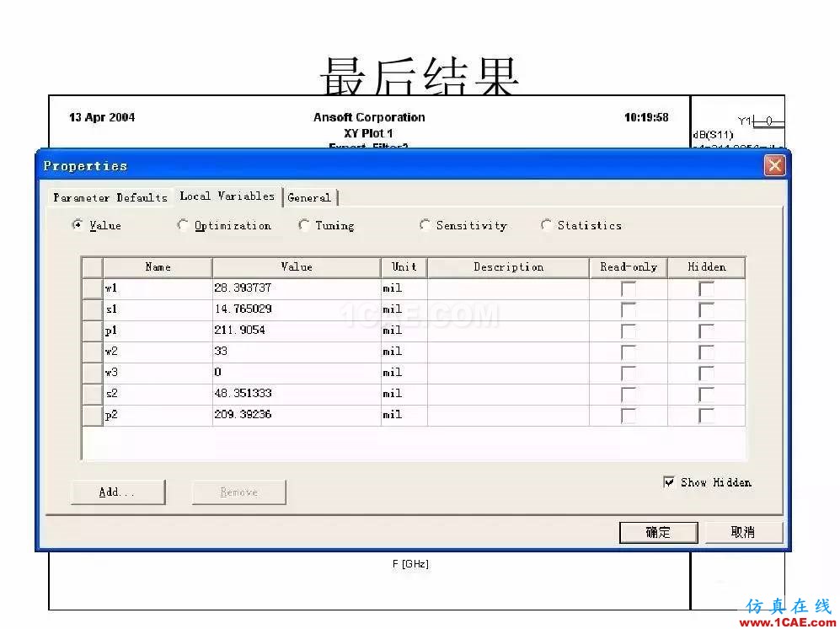Select the w1 row header cell
Screen dimensions: 840x629
click(x=92, y=288)
